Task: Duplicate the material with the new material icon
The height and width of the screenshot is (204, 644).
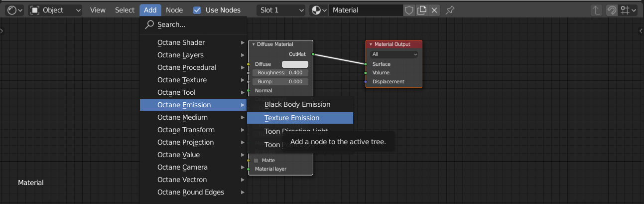Action: pyautogui.click(x=422, y=10)
